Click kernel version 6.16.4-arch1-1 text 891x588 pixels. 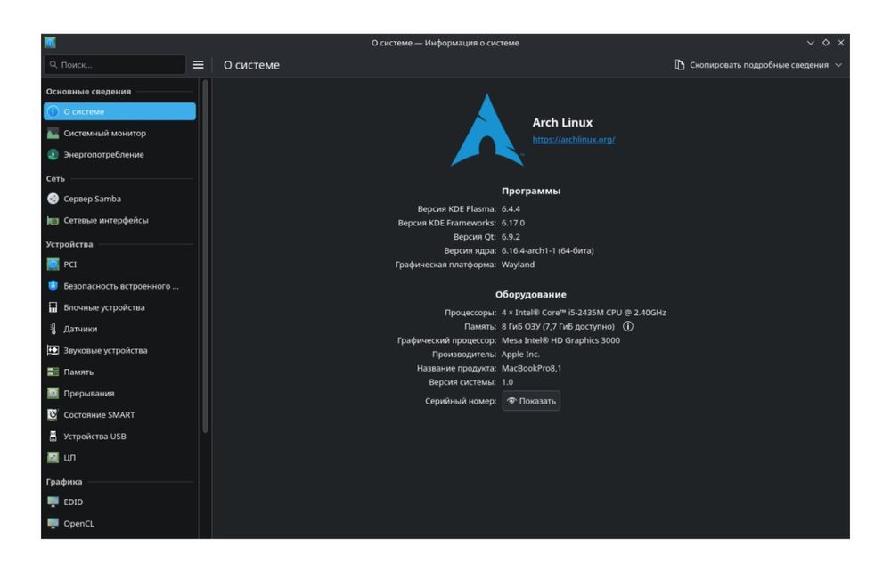[548, 251]
